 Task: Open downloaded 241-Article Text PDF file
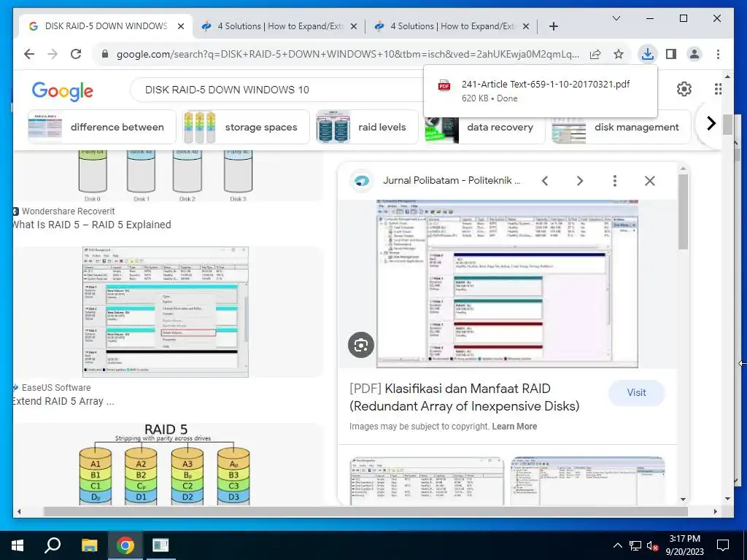coord(540,90)
